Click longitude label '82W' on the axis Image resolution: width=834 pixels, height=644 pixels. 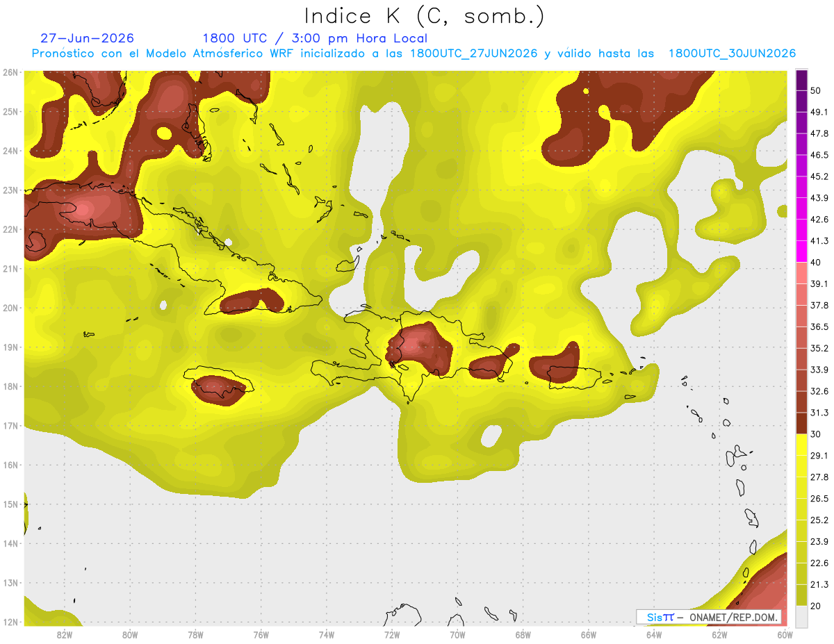(x=64, y=634)
